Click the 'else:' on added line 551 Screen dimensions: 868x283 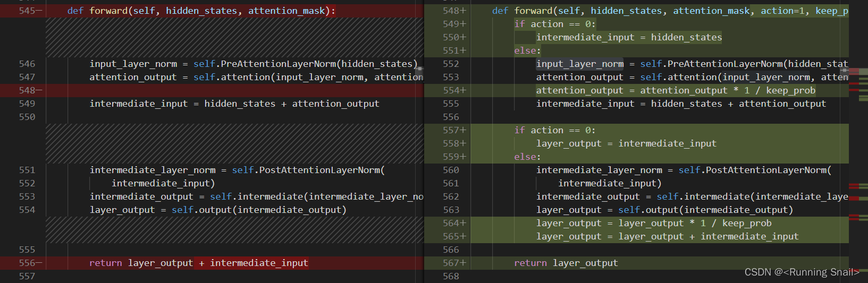(527, 50)
